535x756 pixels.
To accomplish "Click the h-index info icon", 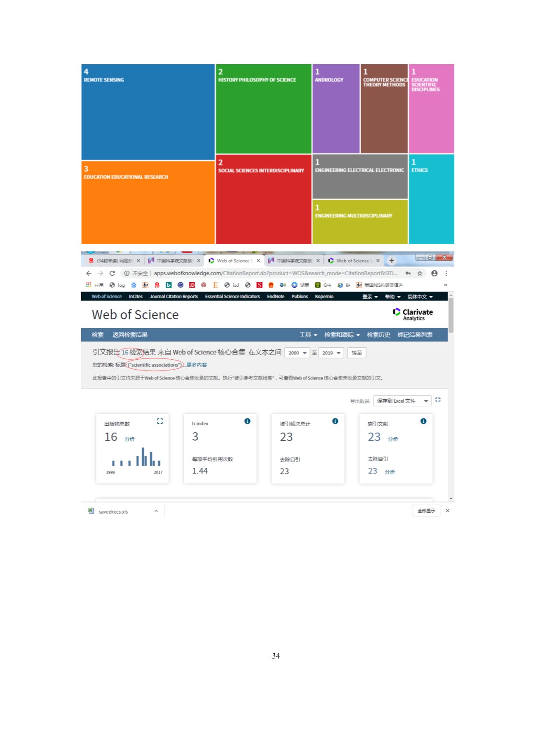I will point(247,421).
